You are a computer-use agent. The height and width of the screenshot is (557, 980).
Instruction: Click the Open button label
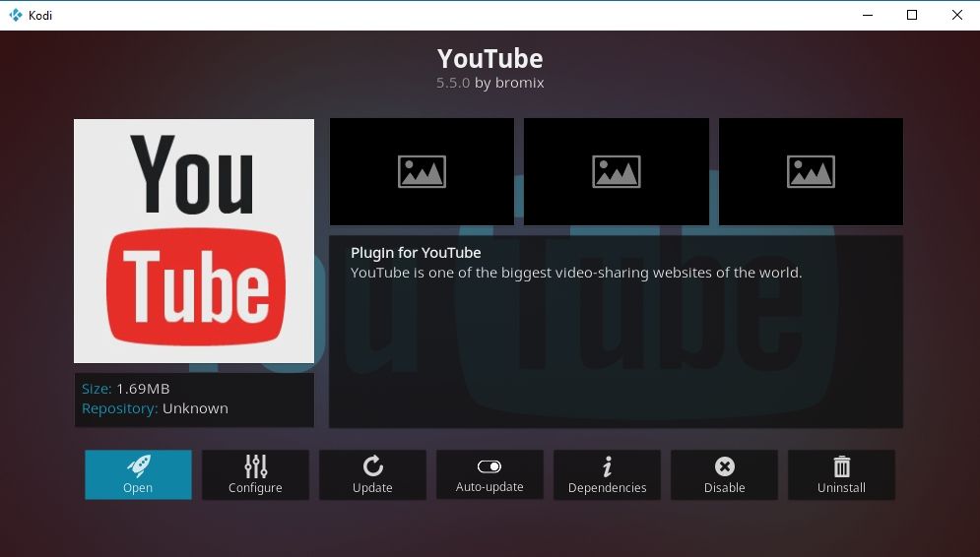coord(138,488)
